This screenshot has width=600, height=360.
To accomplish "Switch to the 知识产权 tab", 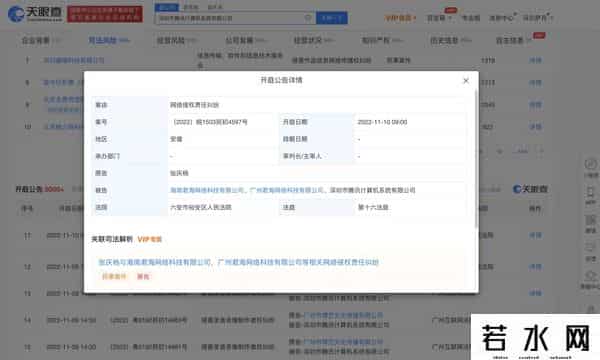I will pos(382,40).
